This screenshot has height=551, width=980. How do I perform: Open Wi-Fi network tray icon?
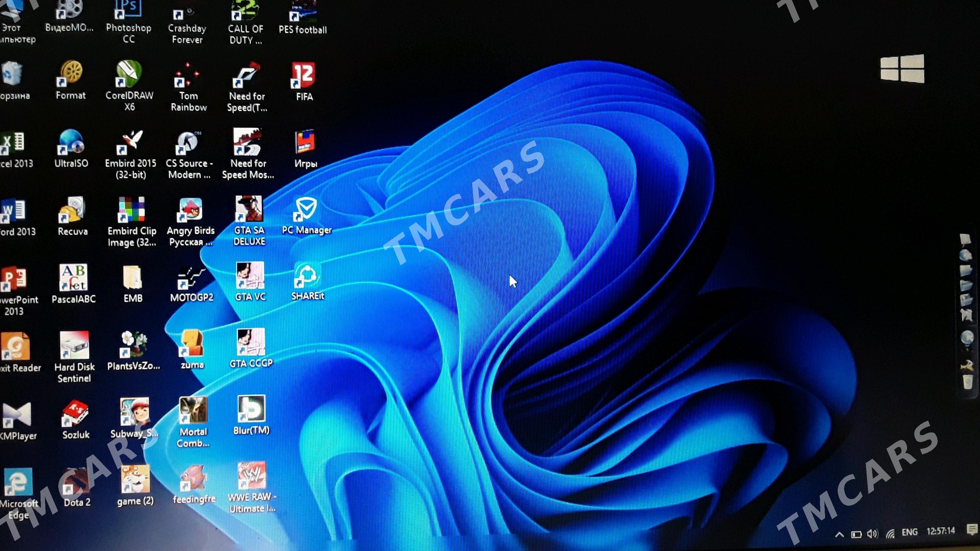(890, 534)
